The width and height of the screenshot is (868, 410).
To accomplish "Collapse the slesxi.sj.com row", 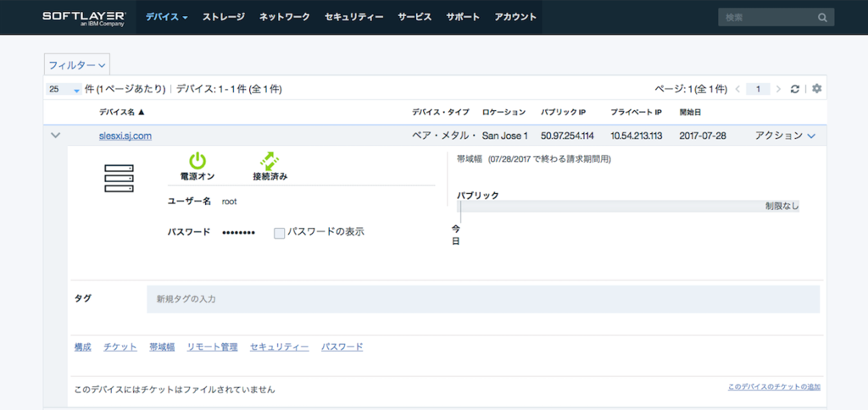I will point(55,136).
